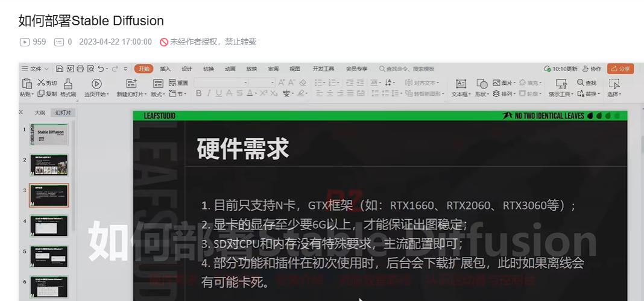644x301 pixels.
Task: Click the Shapes (形状) icon
Action: click(x=482, y=84)
